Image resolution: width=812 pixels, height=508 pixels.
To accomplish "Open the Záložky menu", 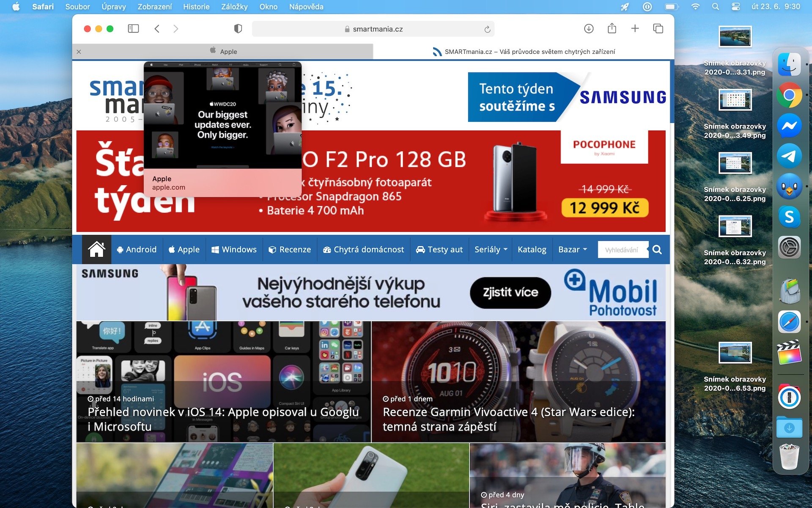I will [x=234, y=7].
